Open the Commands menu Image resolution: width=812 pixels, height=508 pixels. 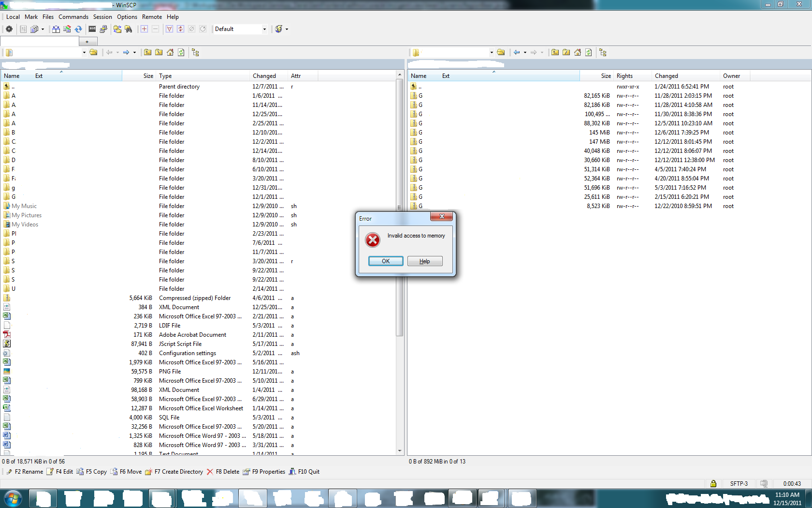pyautogui.click(x=73, y=17)
